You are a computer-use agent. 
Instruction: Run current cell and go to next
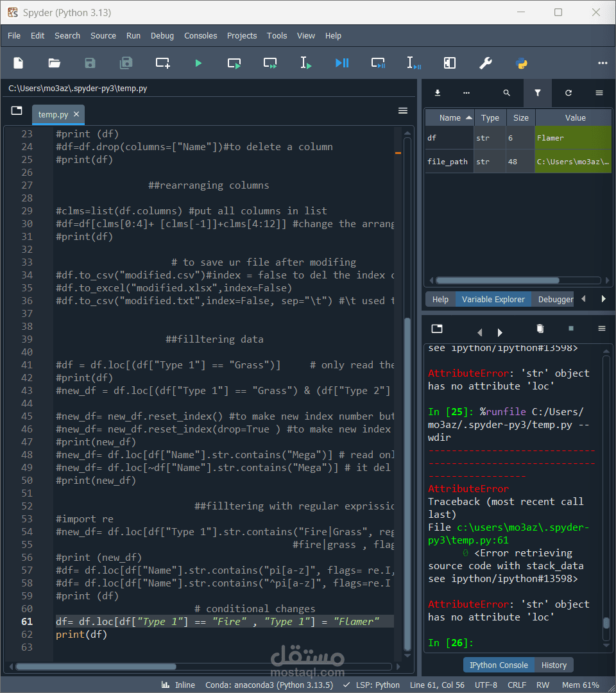pos(270,63)
